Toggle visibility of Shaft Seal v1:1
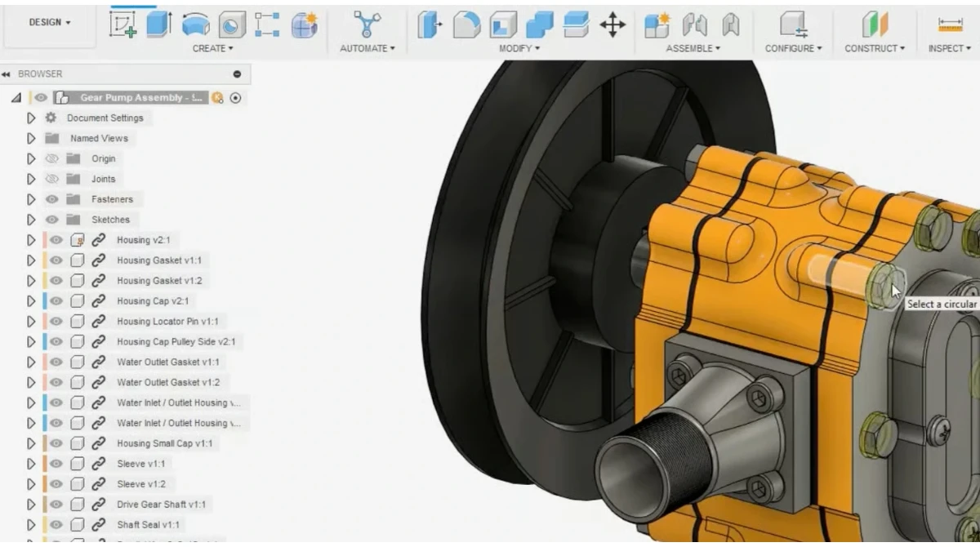This screenshot has height=547, width=980. pos(56,525)
